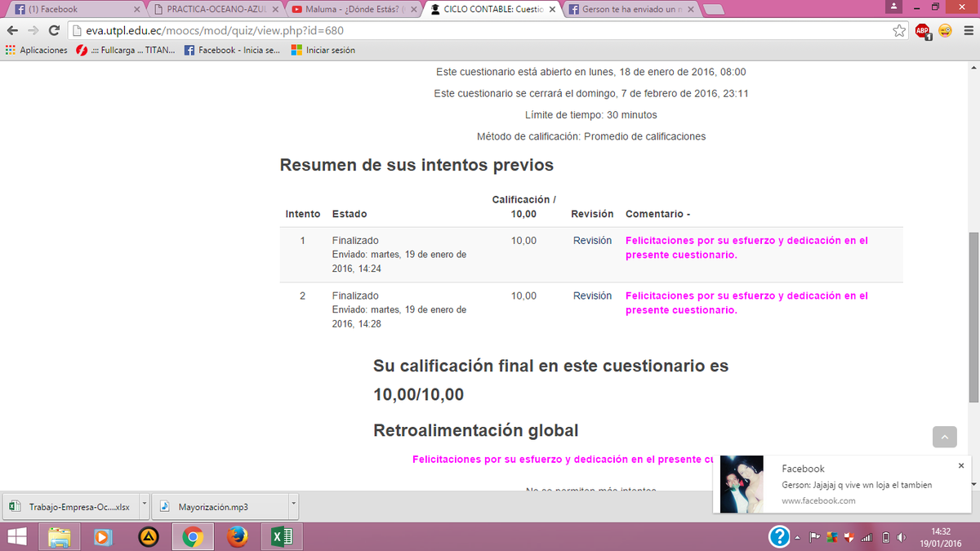Open Firefox from the taskbar
980x551 pixels.
click(x=237, y=537)
